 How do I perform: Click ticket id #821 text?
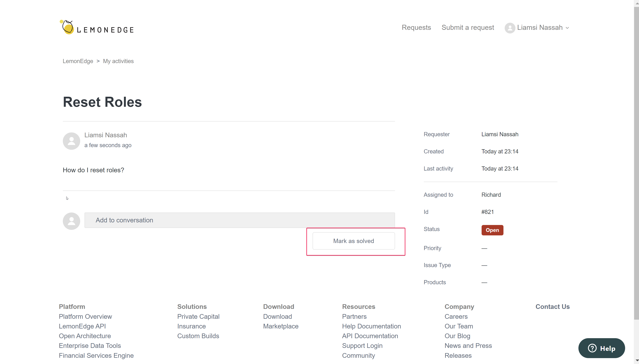coord(487,212)
